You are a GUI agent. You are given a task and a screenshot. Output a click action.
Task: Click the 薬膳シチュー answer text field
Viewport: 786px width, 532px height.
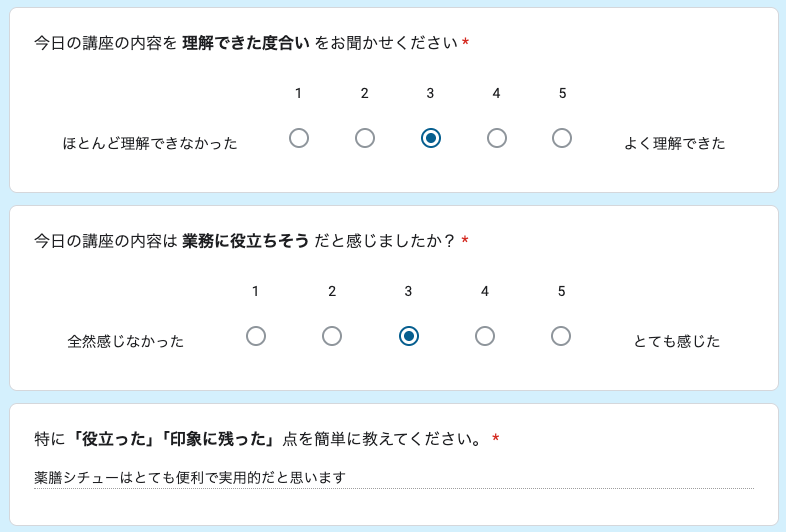(393, 478)
